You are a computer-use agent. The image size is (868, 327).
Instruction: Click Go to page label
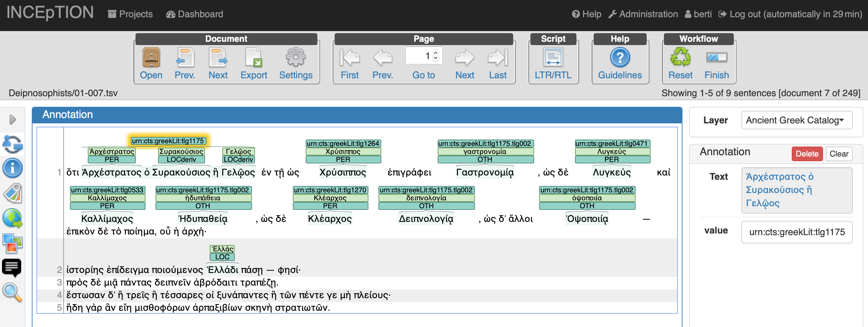pos(423,75)
